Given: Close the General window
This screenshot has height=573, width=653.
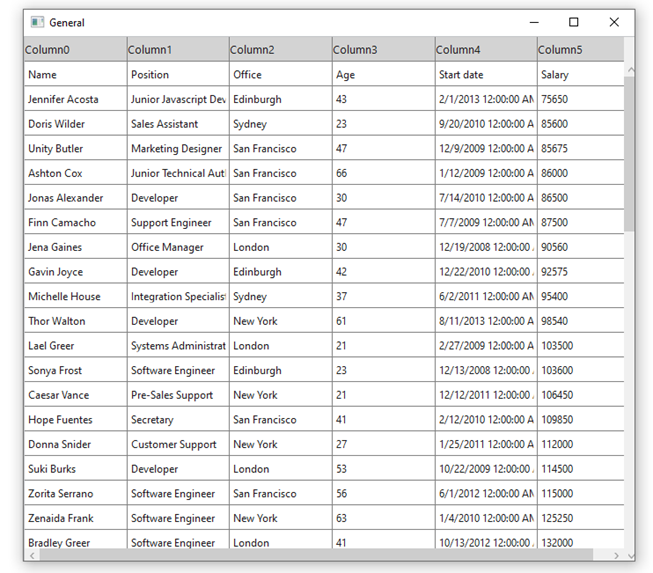Looking at the screenshot, I should pyautogui.click(x=614, y=22).
